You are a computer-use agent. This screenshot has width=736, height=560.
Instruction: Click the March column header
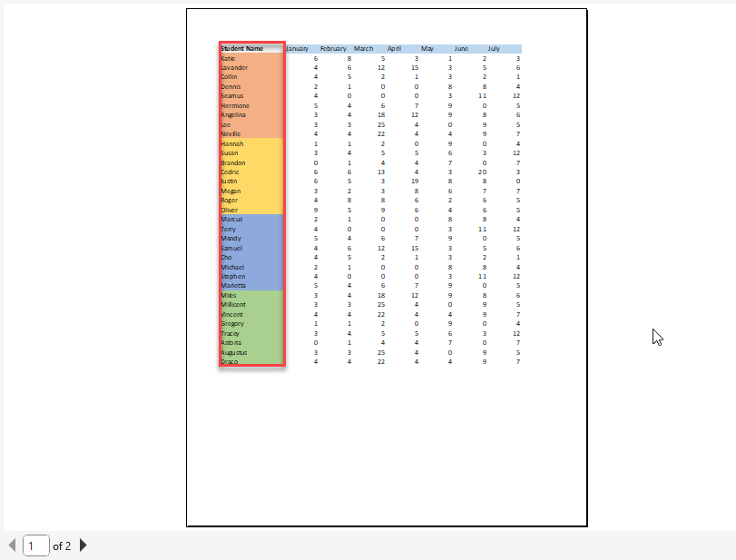[x=363, y=48]
